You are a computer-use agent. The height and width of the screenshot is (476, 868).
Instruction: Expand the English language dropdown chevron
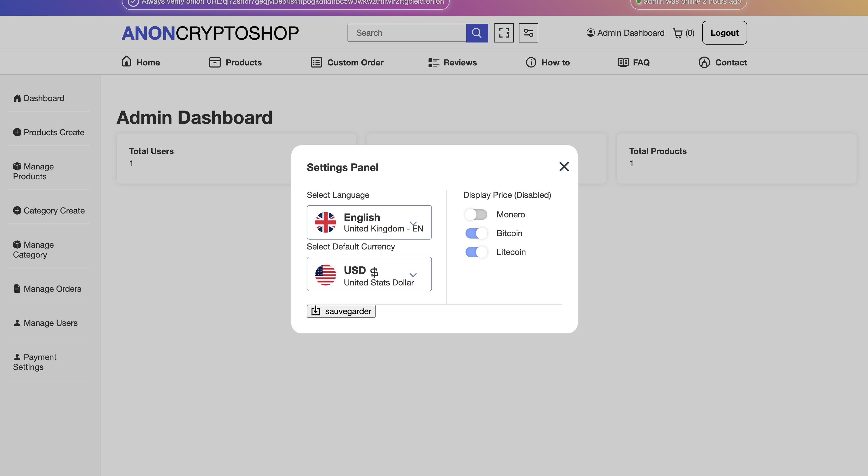point(413,223)
